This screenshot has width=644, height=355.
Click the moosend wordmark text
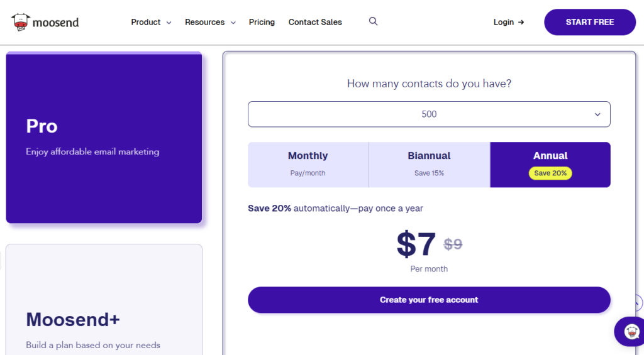tap(55, 23)
